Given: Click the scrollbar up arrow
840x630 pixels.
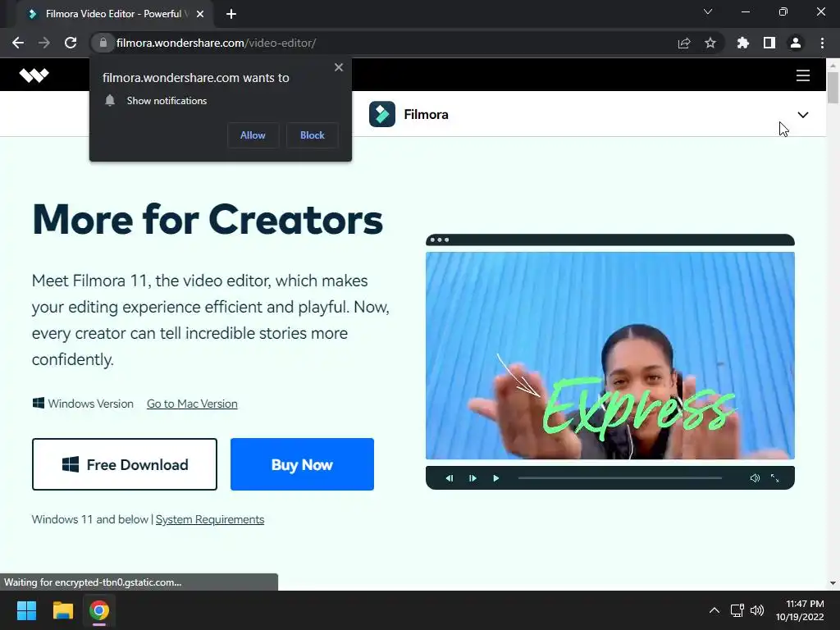Looking at the screenshot, I should 833,65.
